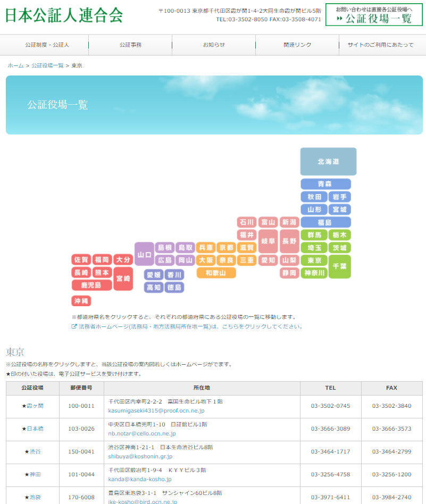The width and height of the screenshot is (426, 504).
Task: Select 福井 on the prefecture map
Action: [247, 235]
